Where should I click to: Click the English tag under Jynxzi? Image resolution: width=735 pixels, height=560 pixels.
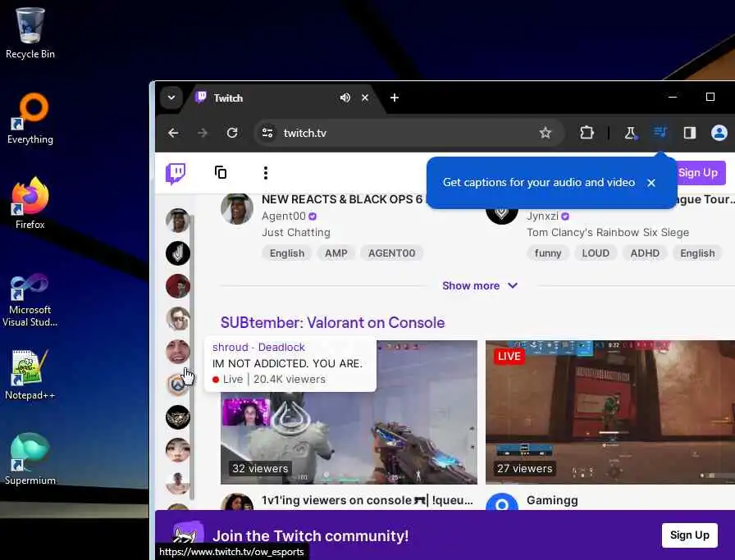coord(697,253)
